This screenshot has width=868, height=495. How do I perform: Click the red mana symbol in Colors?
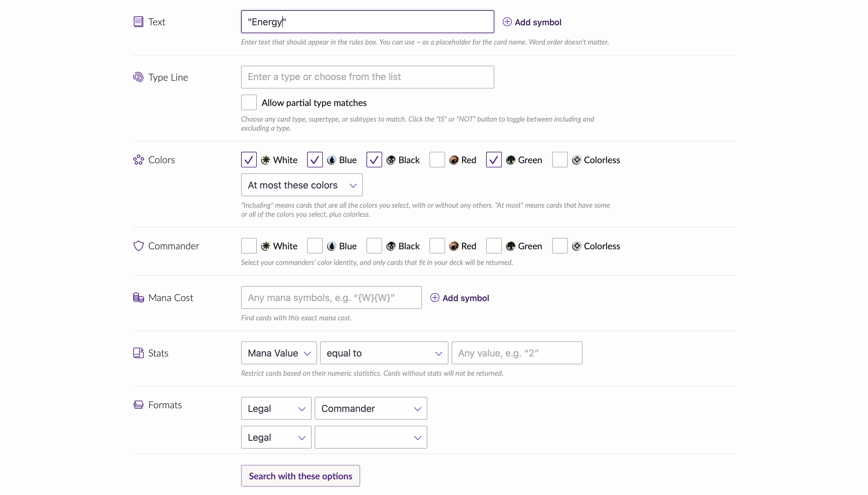click(454, 160)
